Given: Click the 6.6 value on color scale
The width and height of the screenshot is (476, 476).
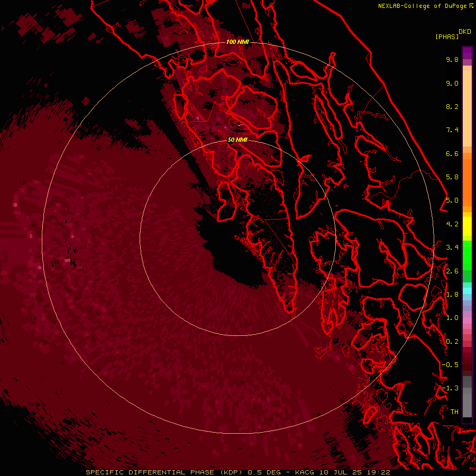Looking at the screenshot, I should [x=452, y=153].
